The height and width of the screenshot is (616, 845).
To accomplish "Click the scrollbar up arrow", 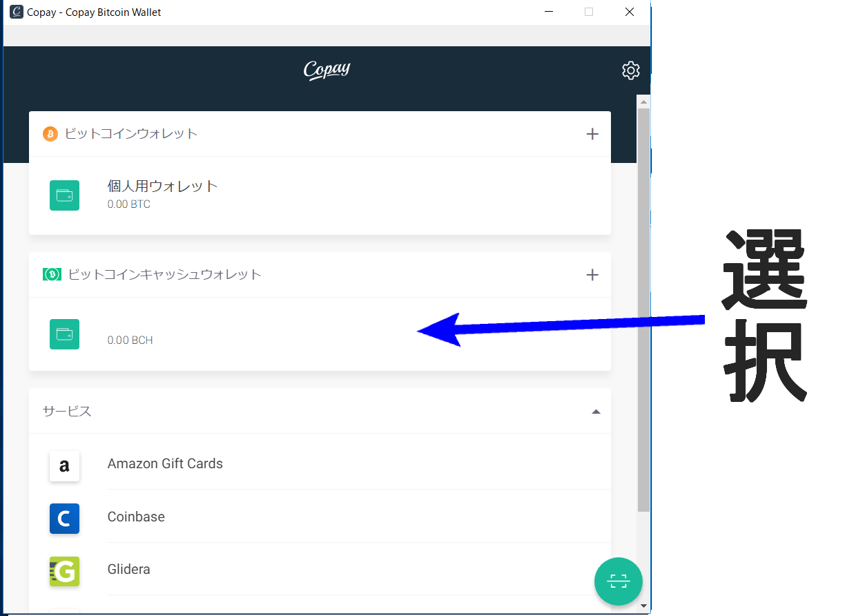I will click(x=643, y=102).
